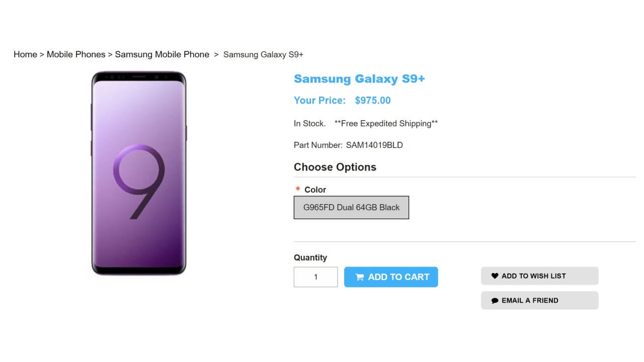The height and width of the screenshot is (362, 644).
Task: Click the current Samsung Galaxy S9+ breadcrumb
Action: (263, 54)
